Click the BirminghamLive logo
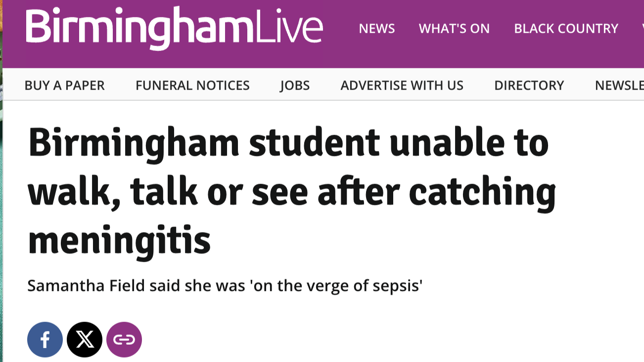This screenshot has width=644, height=362. (174, 28)
